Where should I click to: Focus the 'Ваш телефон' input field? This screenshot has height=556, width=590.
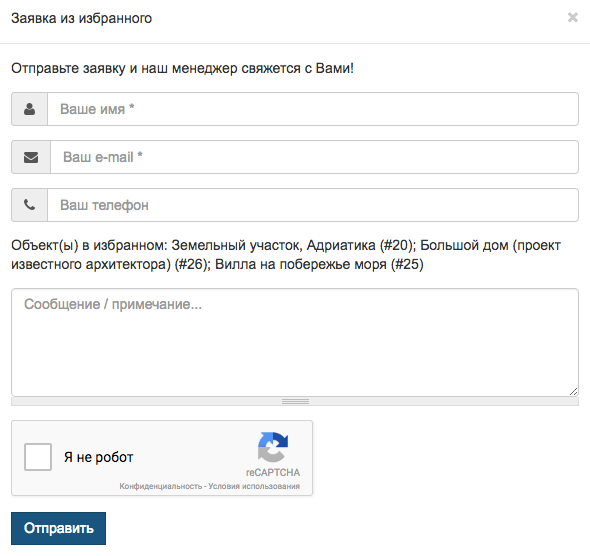pyautogui.click(x=313, y=205)
